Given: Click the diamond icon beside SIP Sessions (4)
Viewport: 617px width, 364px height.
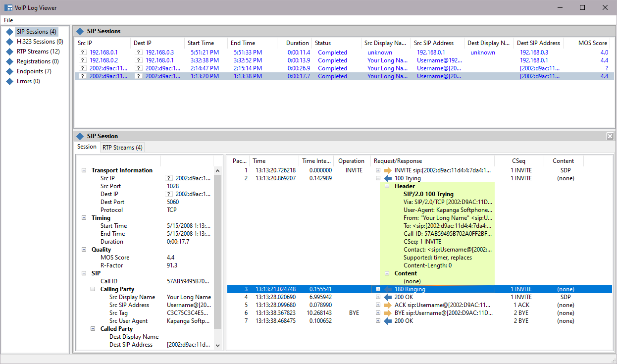Looking at the screenshot, I should click(9, 32).
